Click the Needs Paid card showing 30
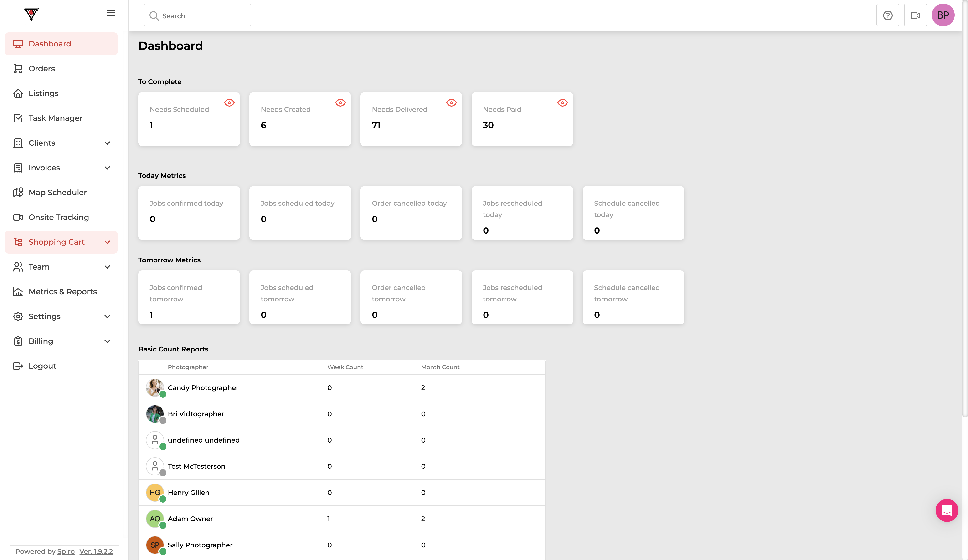 (522, 119)
